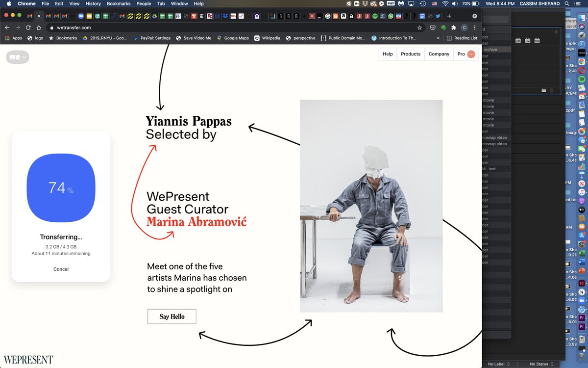Open Chrome home page button
Viewport: 588px width, 368px height.
[38, 28]
